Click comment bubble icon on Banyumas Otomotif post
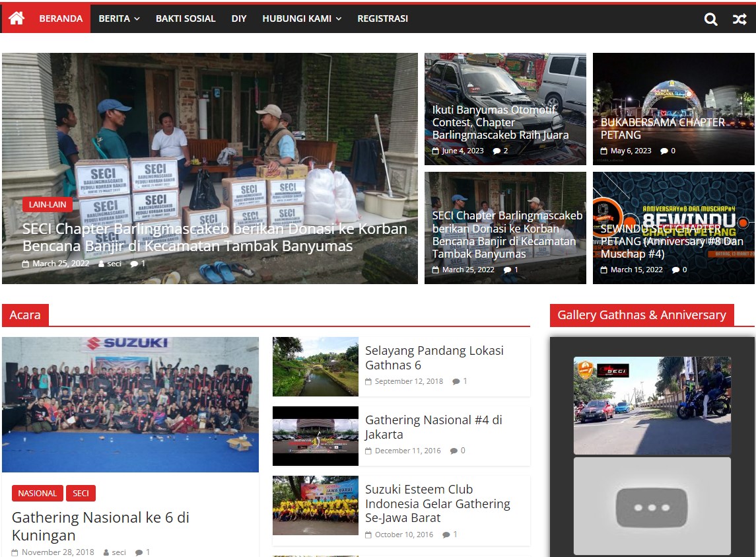Image resolution: width=756 pixels, height=557 pixels. pos(497,151)
